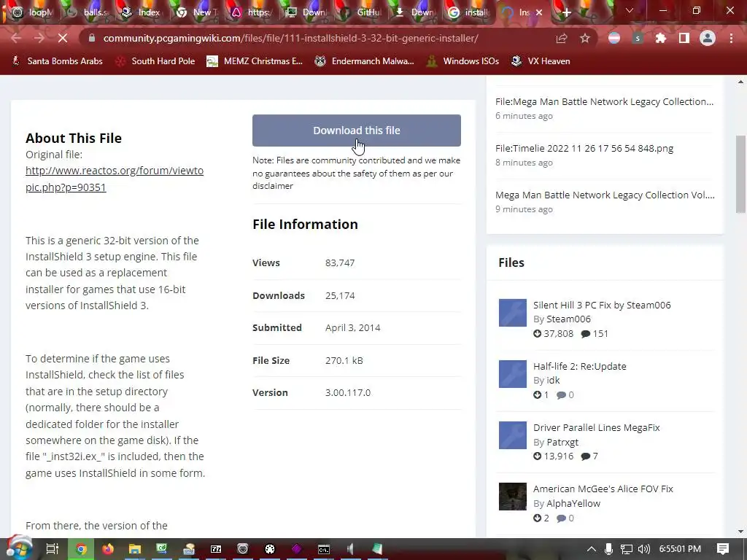Click the Half-life 2: Re:Update thumbnail
This screenshot has width=747, height=560.
point(513,374)
